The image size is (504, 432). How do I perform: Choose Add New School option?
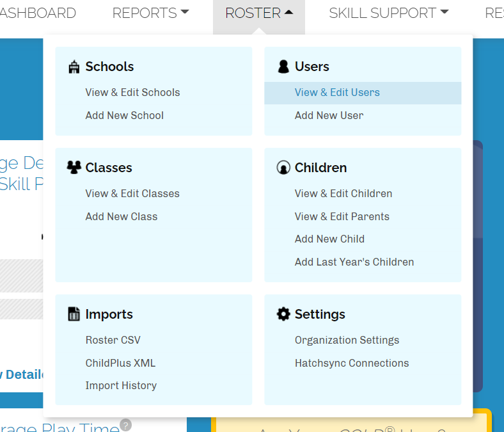[125, 116]
